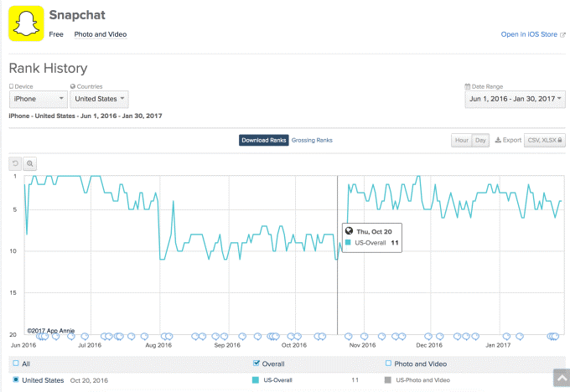Click the teal US-Overall legend swatch
Image resolution: width=570 pixels, height=392 pixels.
[x=256, y=380]
